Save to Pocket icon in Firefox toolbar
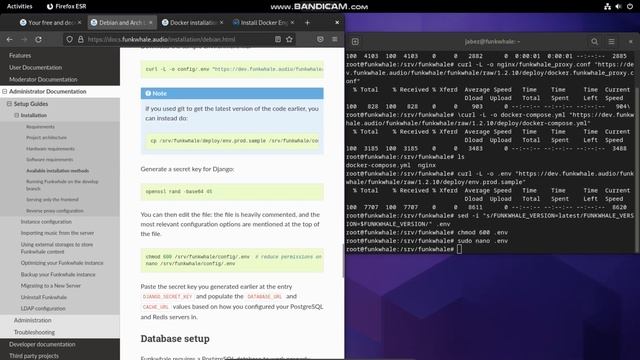The width and height of the screenshot is (640, 360). (320, 40)
